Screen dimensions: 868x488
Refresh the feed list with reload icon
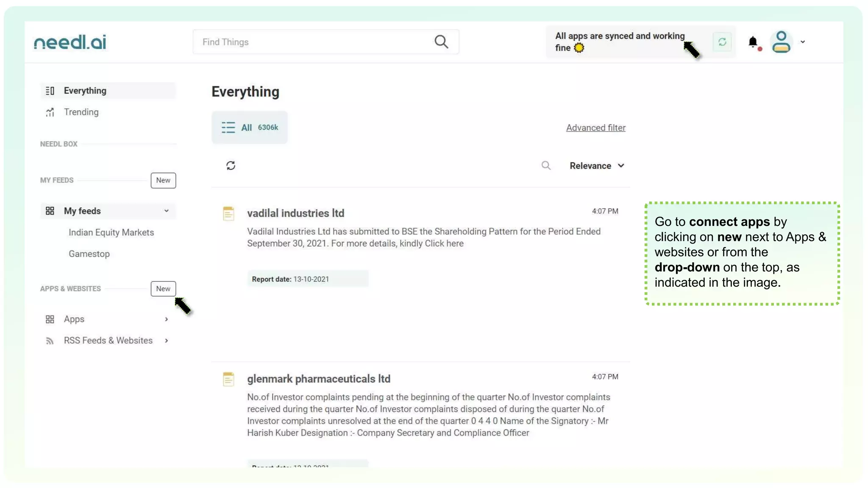pyautogui.click(x=231, y=166)
